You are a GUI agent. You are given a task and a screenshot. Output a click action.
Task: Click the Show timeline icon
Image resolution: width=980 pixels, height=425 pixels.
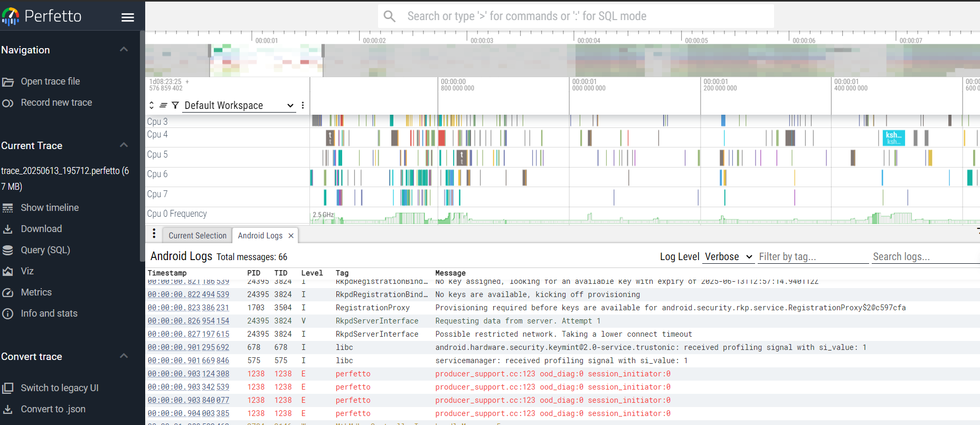(x=8, y=208)
